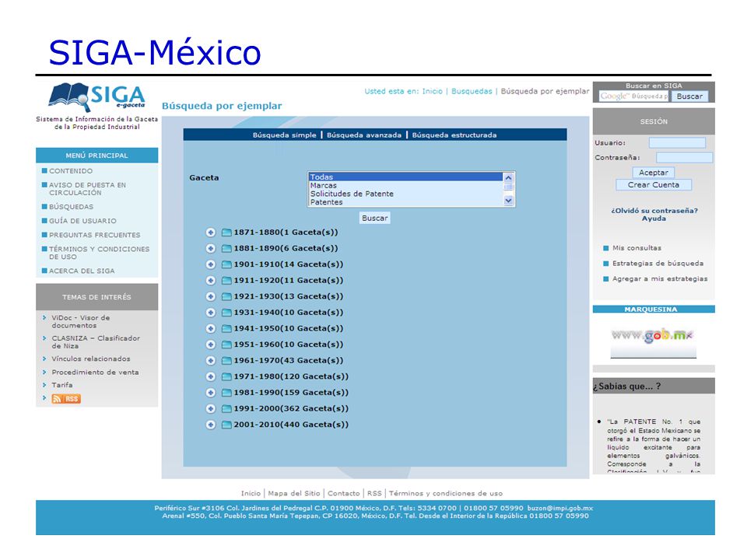The image size is (747, 560).
Task: Click the www.gob.mx banner image
Action: 653,341
